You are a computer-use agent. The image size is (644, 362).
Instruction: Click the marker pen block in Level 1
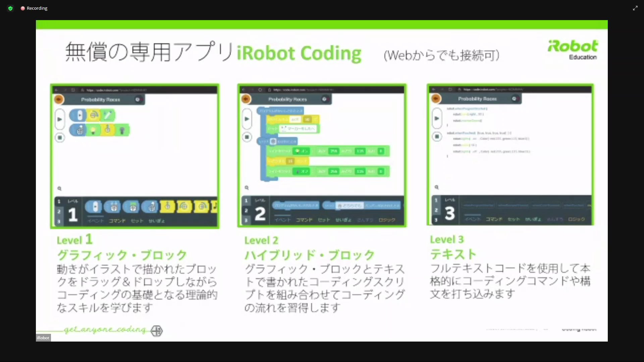(x=108, y=115)
